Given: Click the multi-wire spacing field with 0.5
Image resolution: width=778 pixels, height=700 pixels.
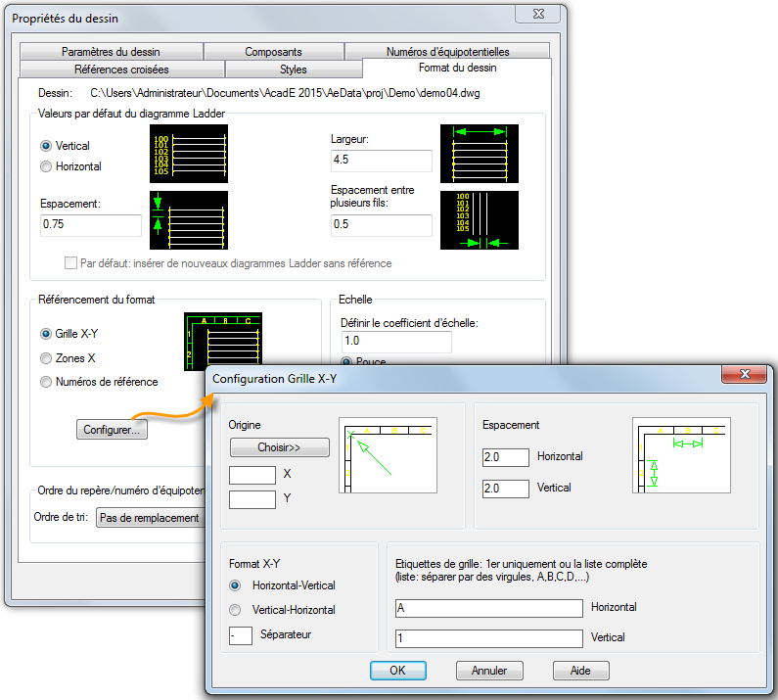Looking at the screenshot, I should click(x=381, y=225).
